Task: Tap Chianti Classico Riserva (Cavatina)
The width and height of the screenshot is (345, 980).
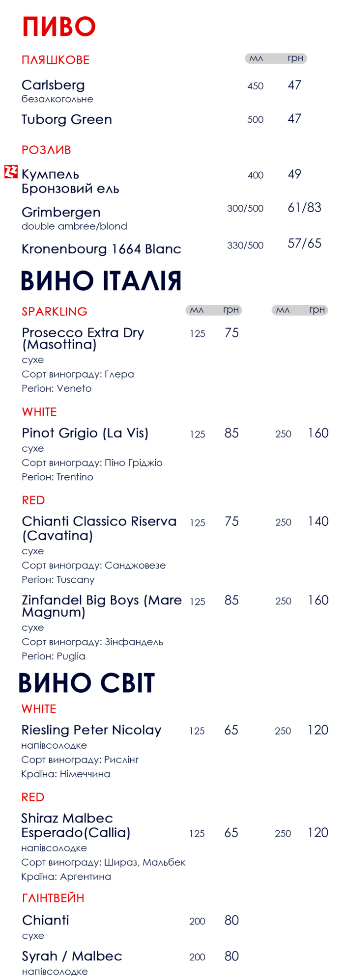Action: coord(99,528)
